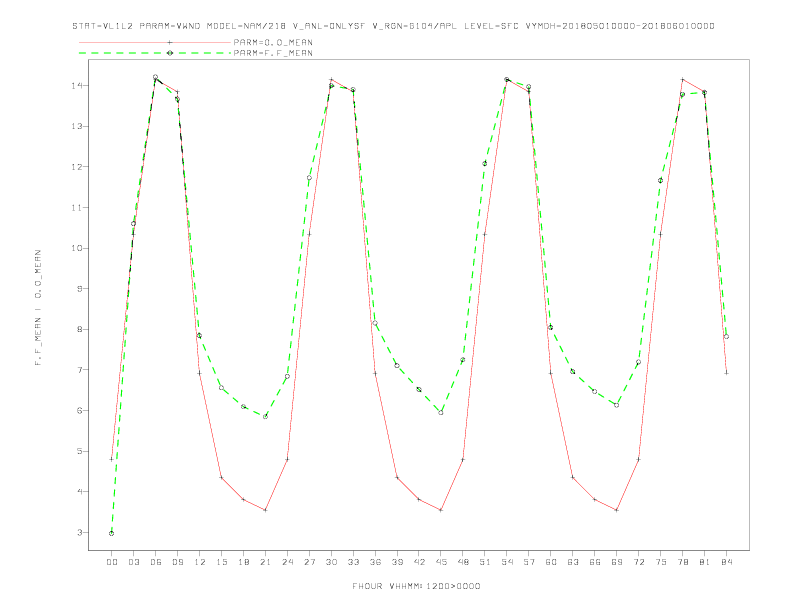Image resolution: width=792 pixels, height=612 pixels.
Task: Click the x-axis tick label 06
Action: 156,562
